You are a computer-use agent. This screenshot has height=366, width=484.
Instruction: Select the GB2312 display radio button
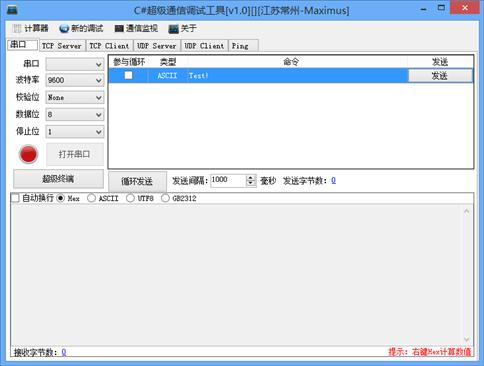165,198
